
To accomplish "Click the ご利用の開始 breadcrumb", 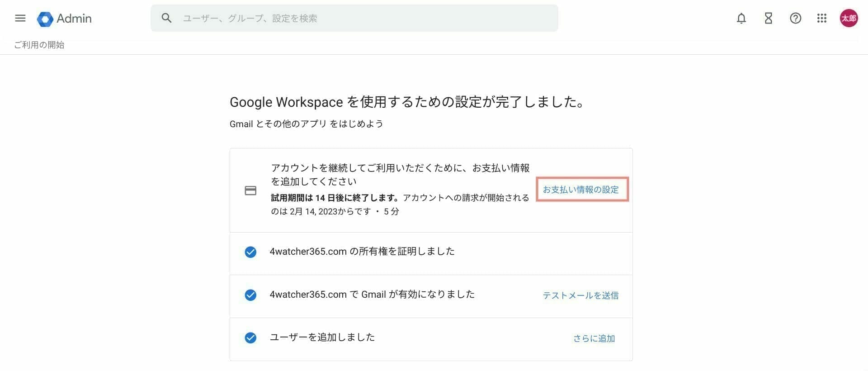I will [39, 45].
